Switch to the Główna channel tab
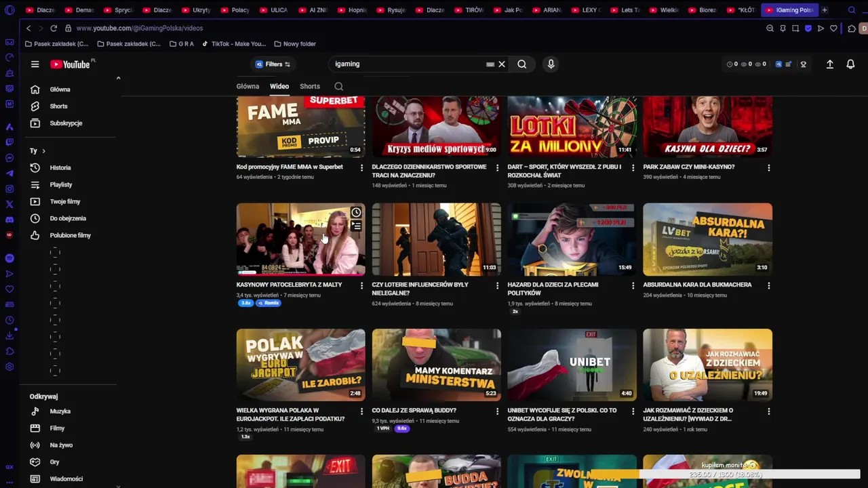 (x=248, y=86)
